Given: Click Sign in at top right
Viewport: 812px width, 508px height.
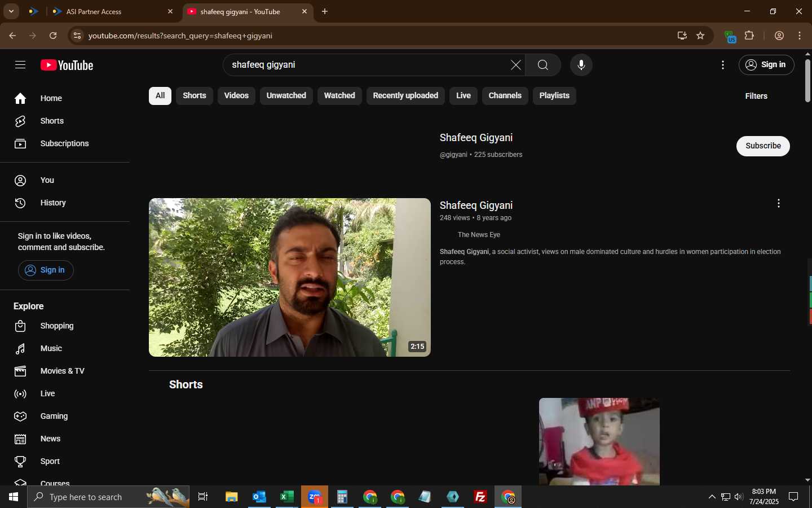Looking at the screenshot, I should tap(766, 65).
